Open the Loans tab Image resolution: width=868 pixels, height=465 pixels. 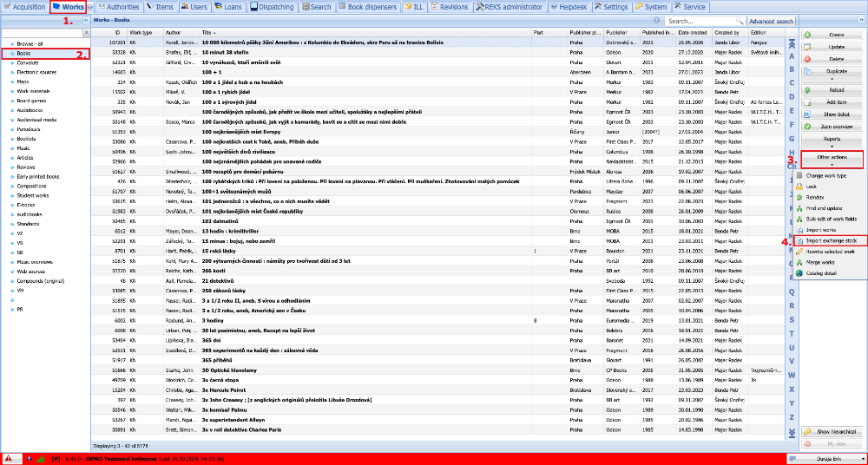[x=229, y=7]
